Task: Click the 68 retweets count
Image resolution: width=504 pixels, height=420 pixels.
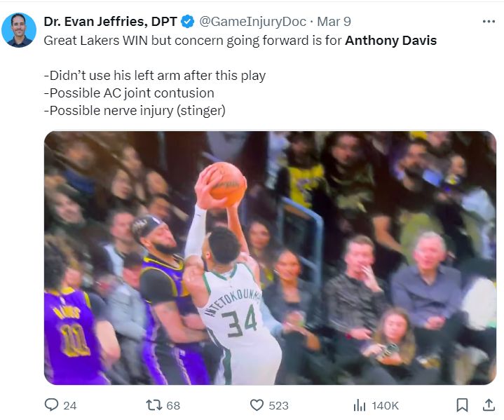Action: 173,405
